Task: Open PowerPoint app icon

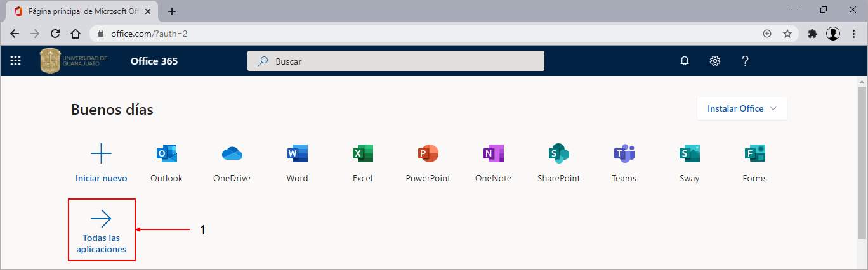Action: (x=428, y=153)
